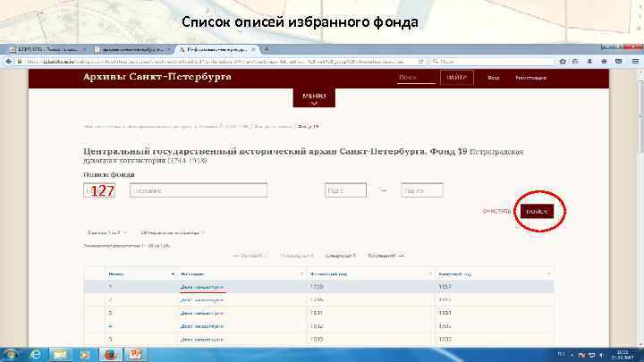Click the bookmark star icon in toolbar

click(563, 62)
